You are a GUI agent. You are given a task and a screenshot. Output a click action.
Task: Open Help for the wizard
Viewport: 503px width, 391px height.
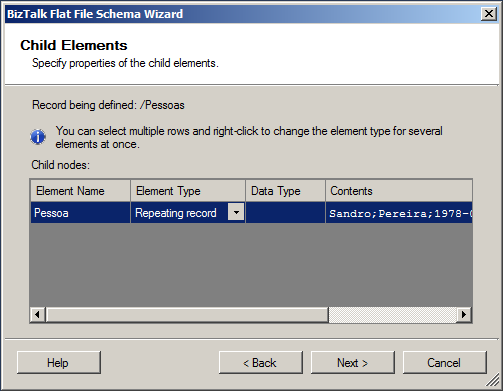(x=58, y=362)
